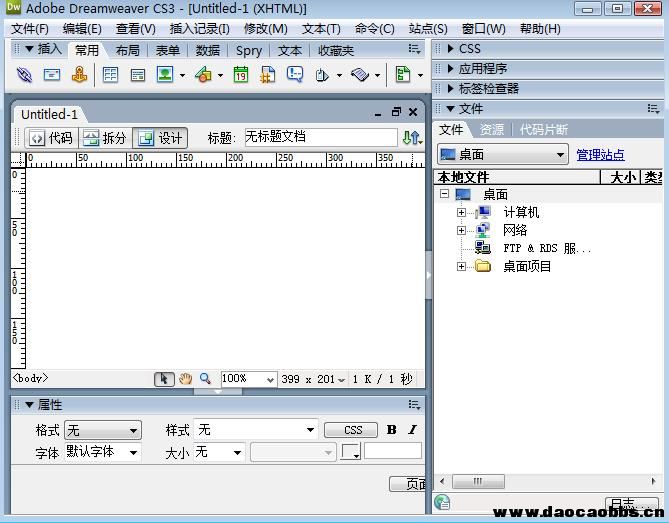Open the text color swatch picker
Image resolution: width=669 pixels, height=523 pixels.
pyautogui.click(x=351, y=452)
